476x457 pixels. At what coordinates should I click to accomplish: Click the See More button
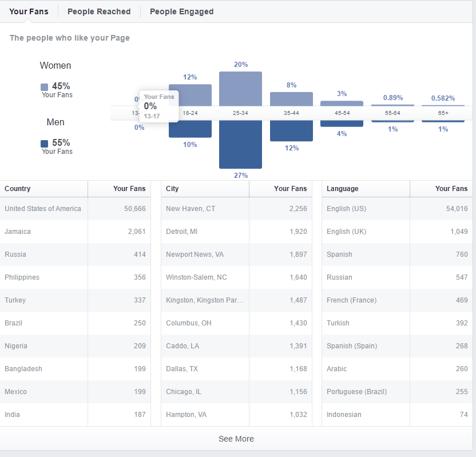point(236,439)
